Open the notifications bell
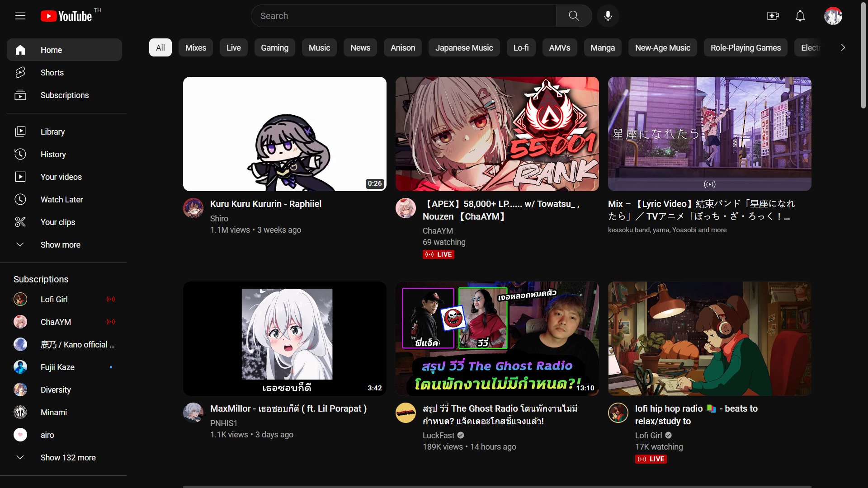Viewport: 868px width, 488px height. point(800,16)
